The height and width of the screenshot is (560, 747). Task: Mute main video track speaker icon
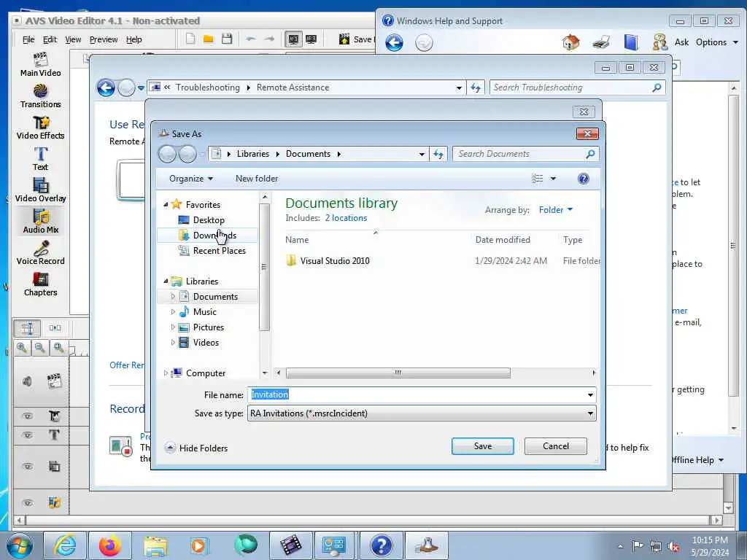point(27,381)
